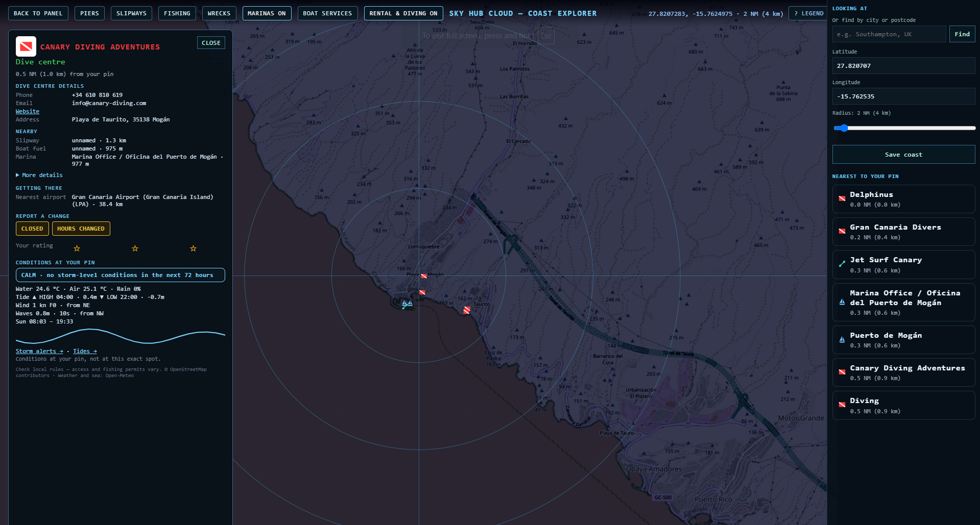
Task: Enable the Wrecks layer
Action: (x=219, y=13)
